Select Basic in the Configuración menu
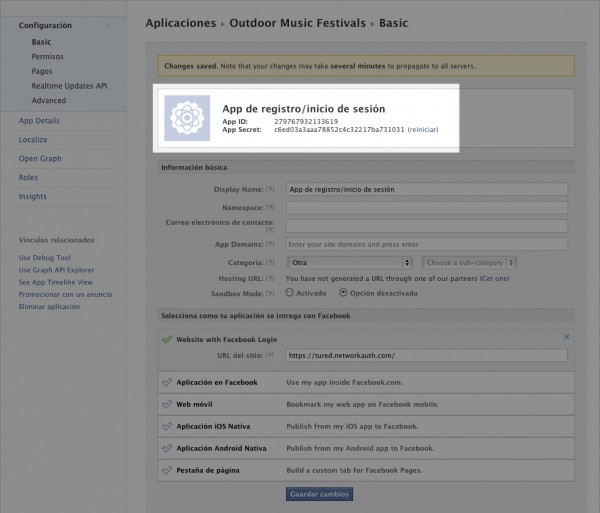Viewport: 600px width, 513px height. [x=41, y=42]
